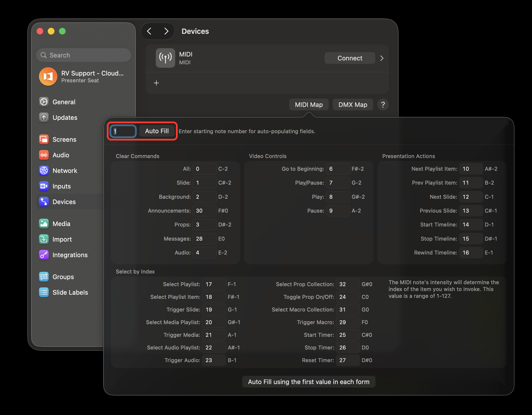Click the MIDI antenna device icon
532x415 pixels.
(x=165, y=58)
